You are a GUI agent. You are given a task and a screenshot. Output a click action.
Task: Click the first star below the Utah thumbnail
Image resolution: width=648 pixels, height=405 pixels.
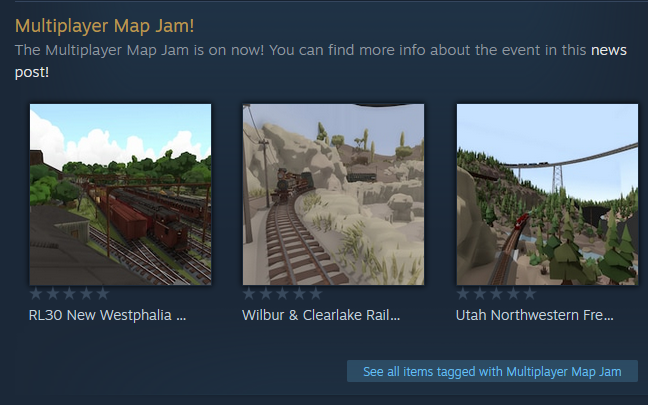pyautogui.click(x=463, y=294)
